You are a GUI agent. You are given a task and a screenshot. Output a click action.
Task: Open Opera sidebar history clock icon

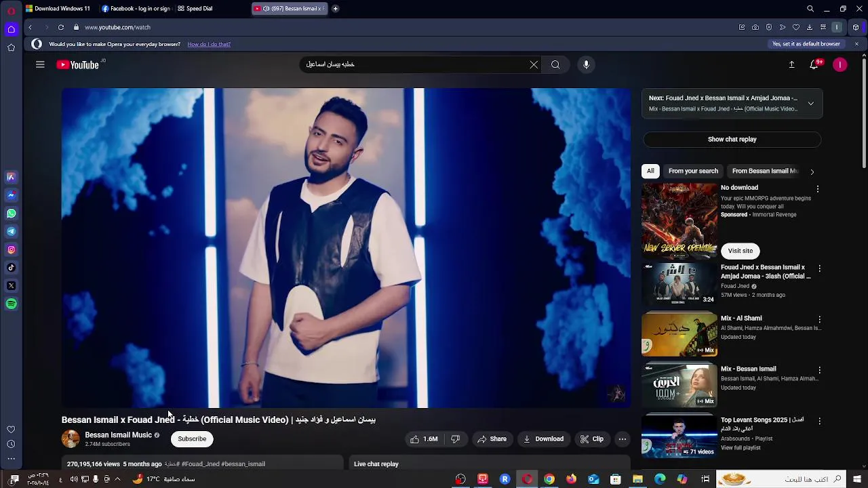coord(11,445)
